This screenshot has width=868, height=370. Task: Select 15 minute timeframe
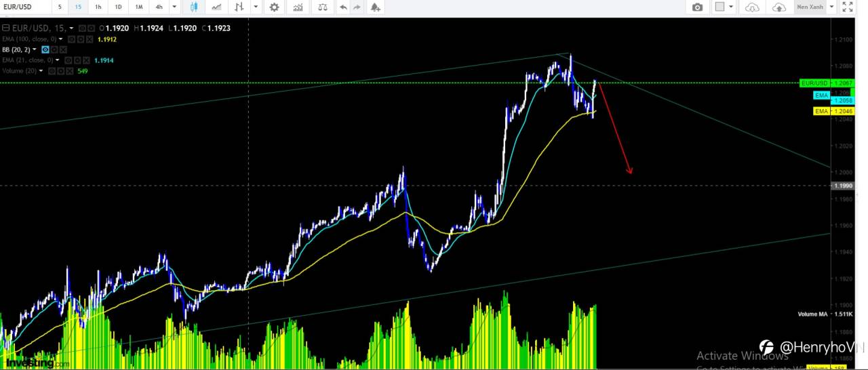78,7
